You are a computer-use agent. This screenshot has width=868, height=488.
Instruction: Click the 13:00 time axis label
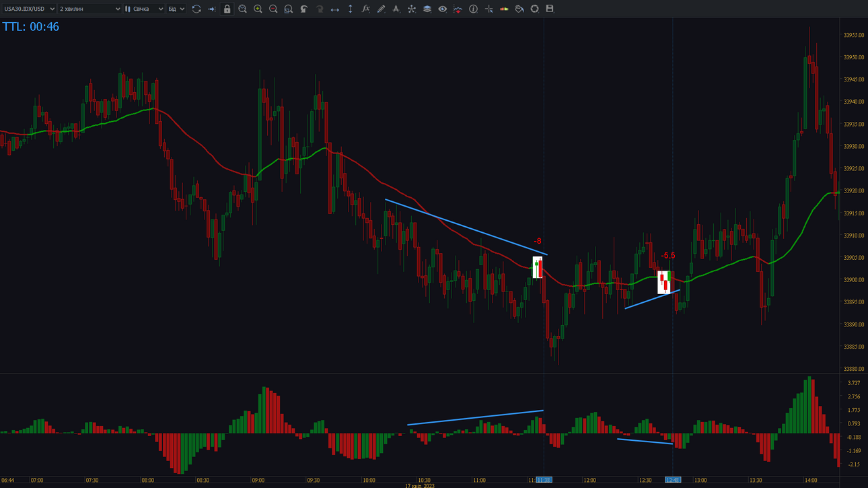click(x=700, y=480)
